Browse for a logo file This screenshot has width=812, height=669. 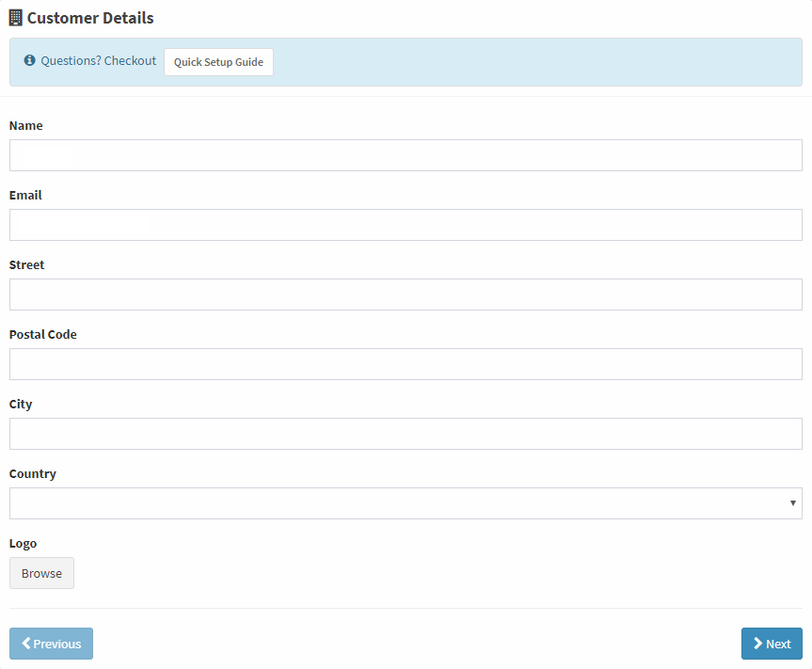point(41,573)
